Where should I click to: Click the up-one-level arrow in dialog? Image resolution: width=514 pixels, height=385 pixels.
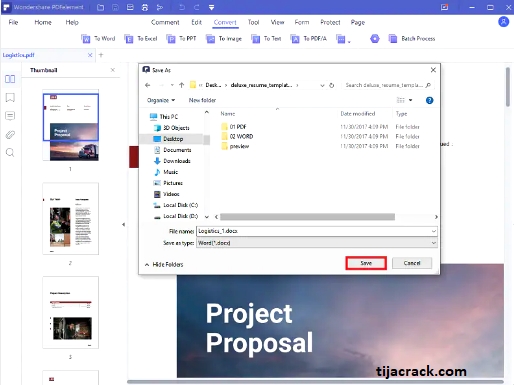(x=182, y=85)
